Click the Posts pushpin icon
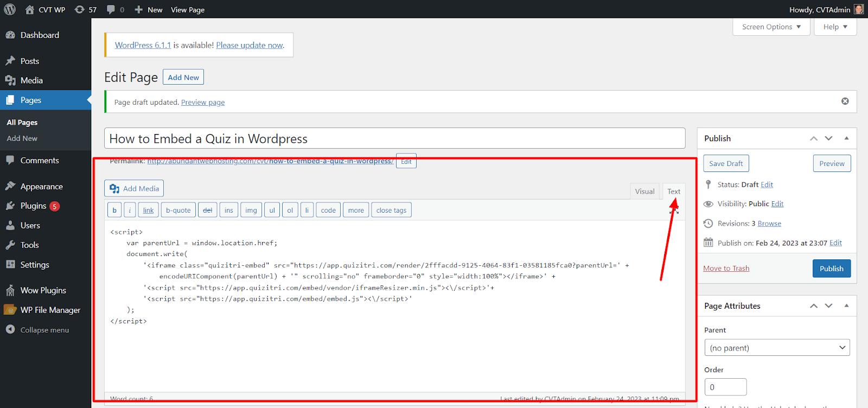Image resolution: width=868 pixels, height=408 pixels. [x=10, y=61]
